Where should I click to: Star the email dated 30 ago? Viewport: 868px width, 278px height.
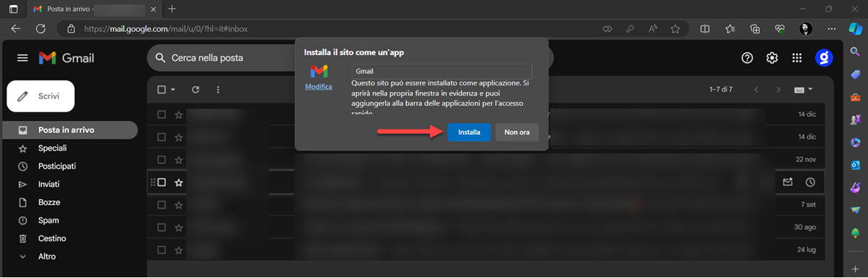pyautogui.click(x=179, y=227)
